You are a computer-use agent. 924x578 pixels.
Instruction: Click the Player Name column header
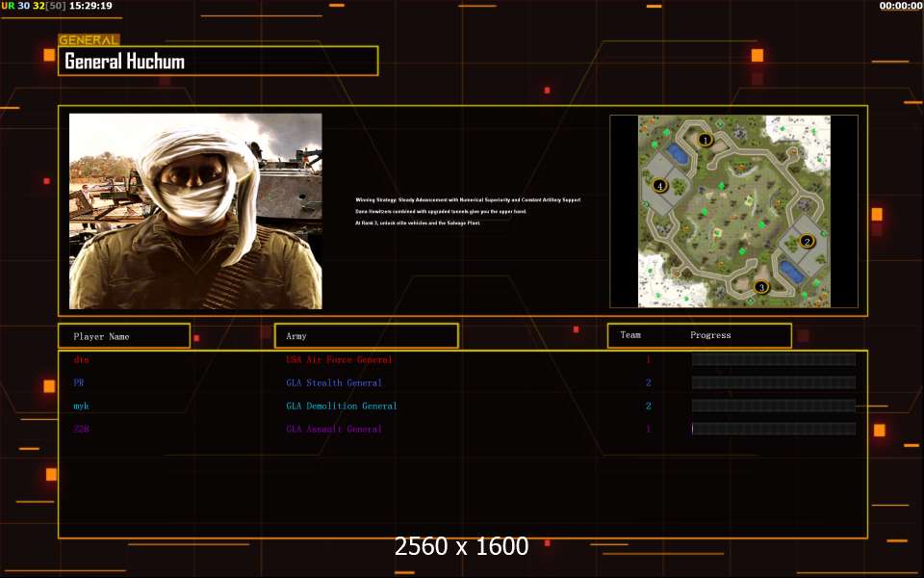123,336
